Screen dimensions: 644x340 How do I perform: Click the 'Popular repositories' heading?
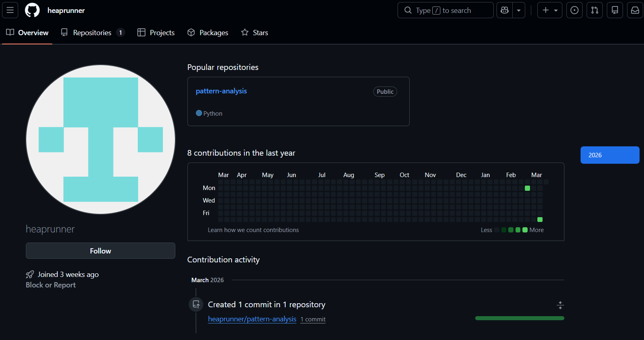223,67
